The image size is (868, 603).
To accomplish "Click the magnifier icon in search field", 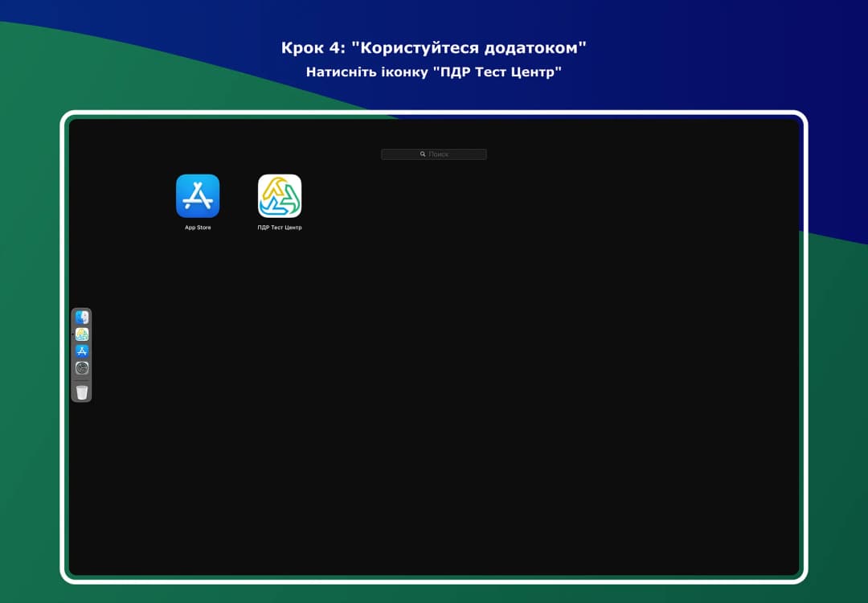I will [423, 154].
